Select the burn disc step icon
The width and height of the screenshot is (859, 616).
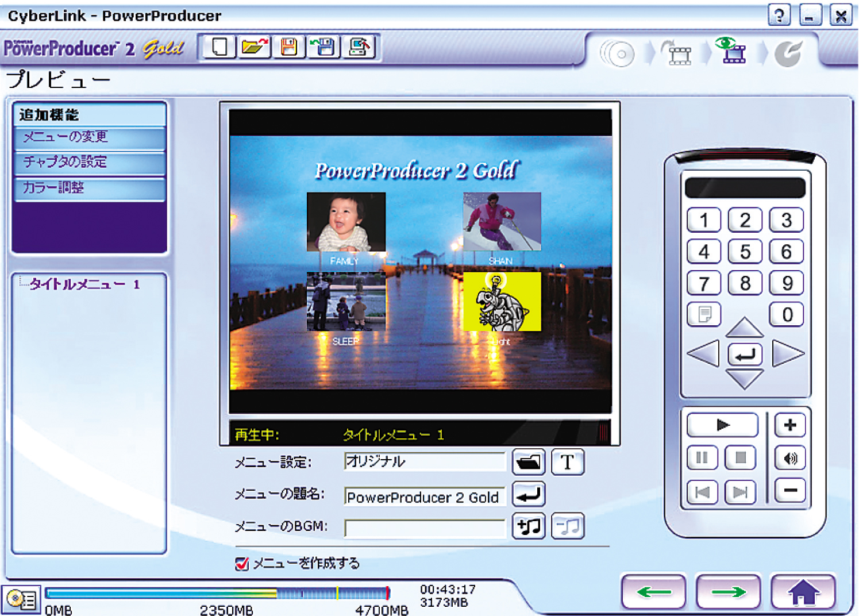[788, 53]
